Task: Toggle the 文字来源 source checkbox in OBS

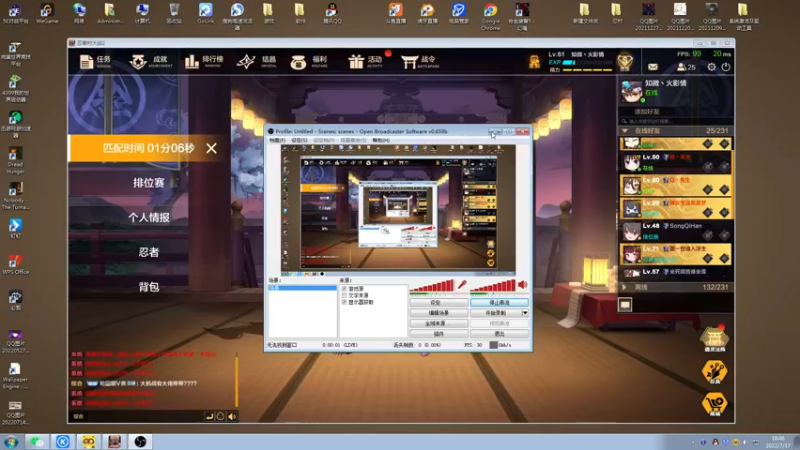Action: tap(344, 295)
